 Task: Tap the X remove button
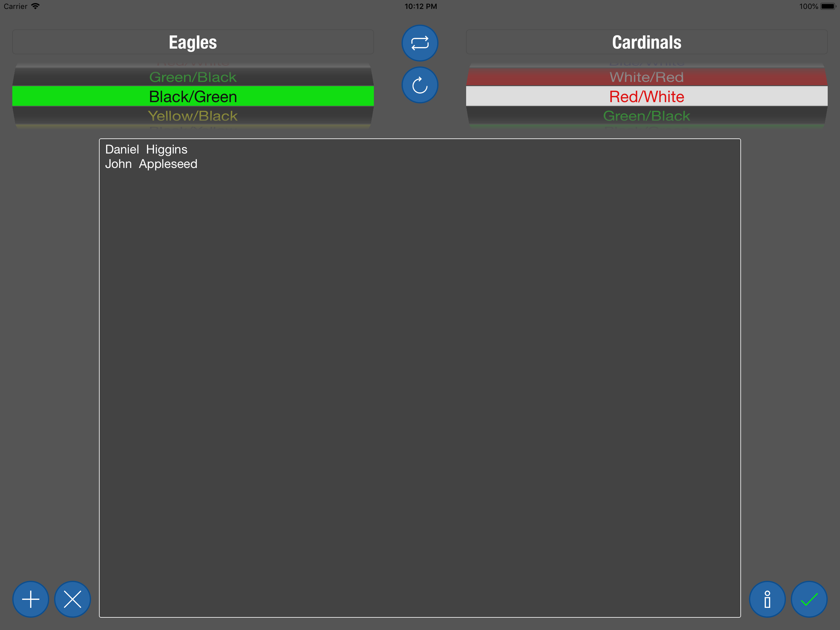[73, 599]
